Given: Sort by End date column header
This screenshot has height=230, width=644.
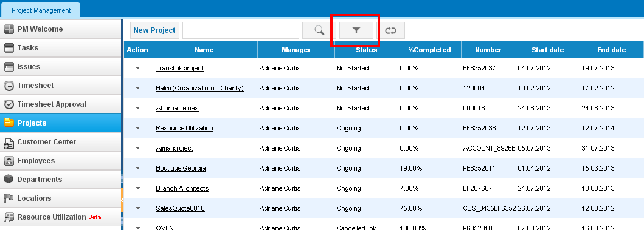Looking at the screenshot, I should pyautogui.click(x=612, y=50).
